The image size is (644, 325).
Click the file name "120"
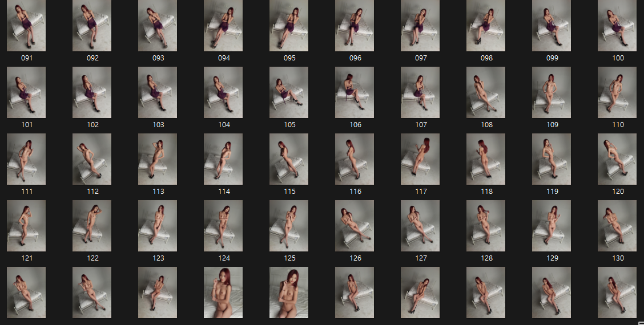618,191
